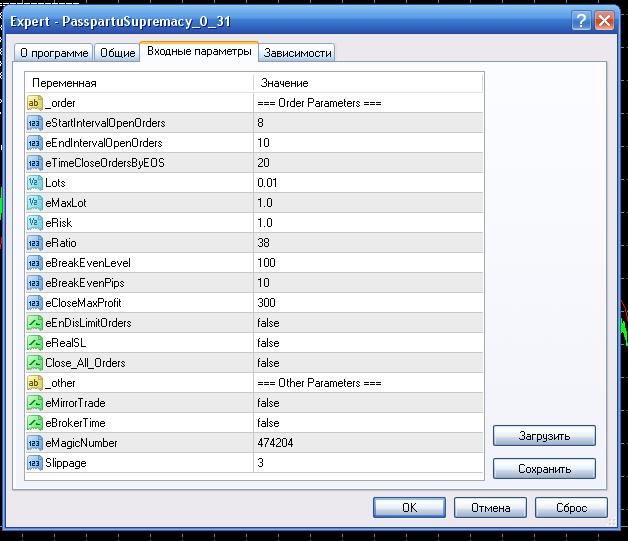Select the eEndIntervalOpenOrders variable name
Image resolution: width=628 pixels, height=541 pixels.
point(104,143)
